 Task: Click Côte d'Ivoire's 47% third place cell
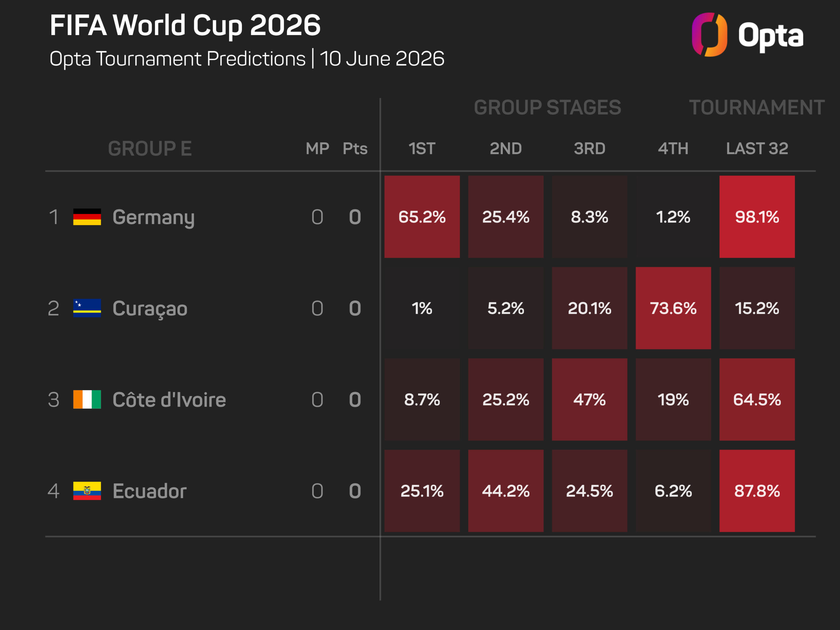[x=589, y=400]
